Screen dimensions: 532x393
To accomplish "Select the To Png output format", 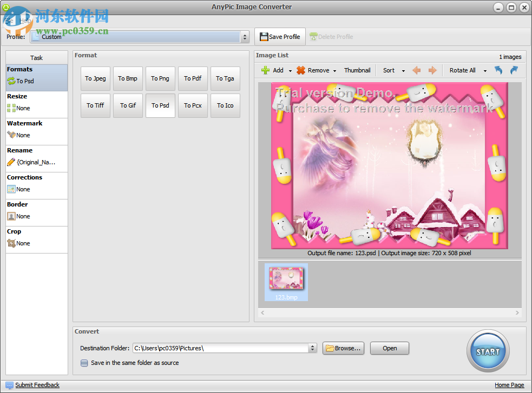I will [160, 78].
